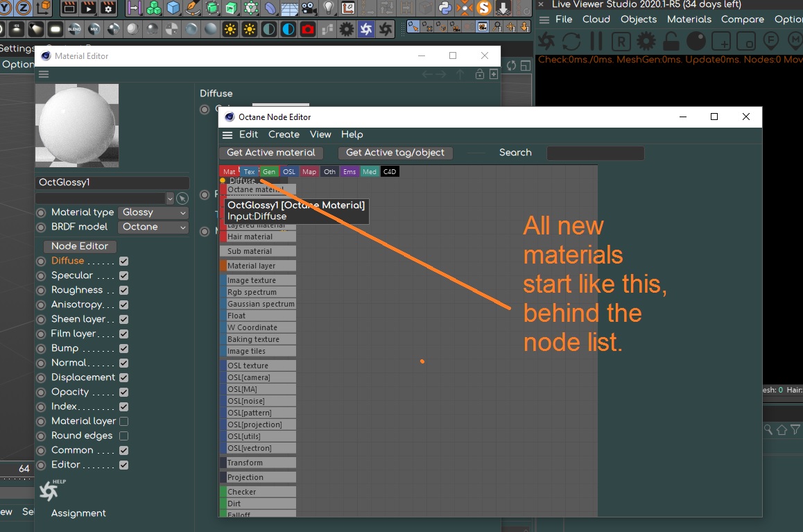
Task: Toggle the Bump channel checkbox
Action: (123, 349)
